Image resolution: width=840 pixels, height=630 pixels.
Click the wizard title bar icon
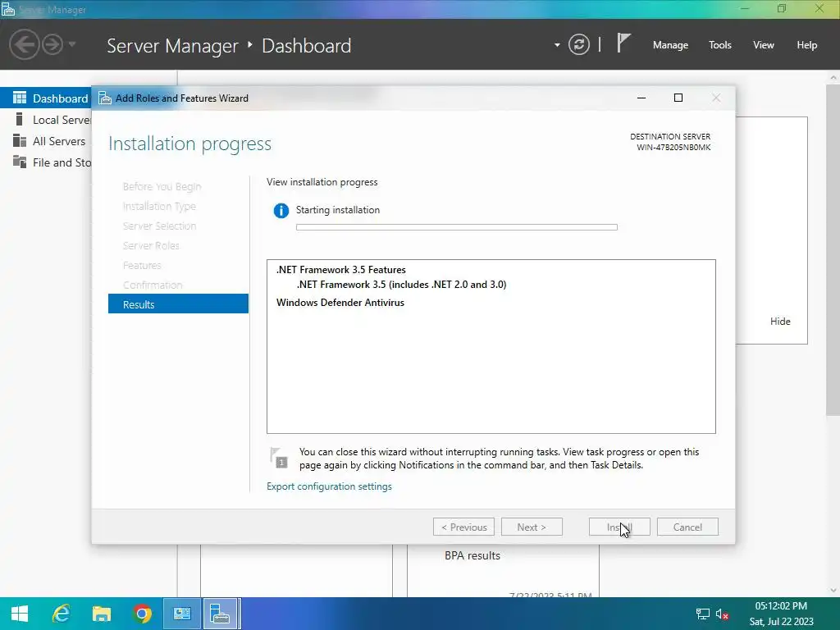(105, 98)
